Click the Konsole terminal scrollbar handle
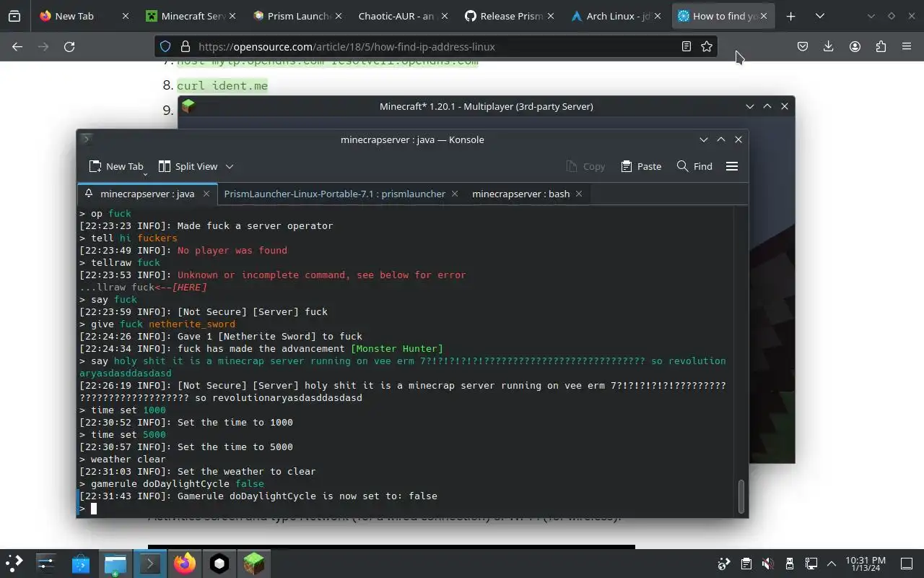 pyautogui.click(x=741, y=496)
